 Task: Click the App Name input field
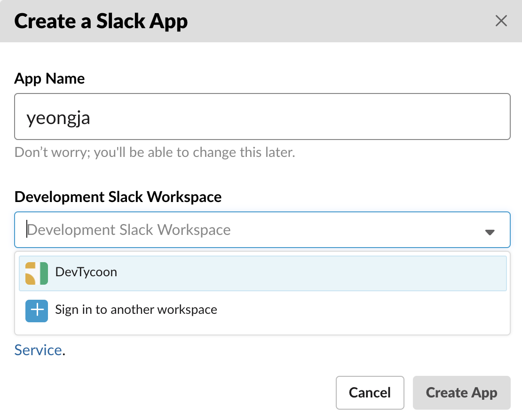point(262,117)
